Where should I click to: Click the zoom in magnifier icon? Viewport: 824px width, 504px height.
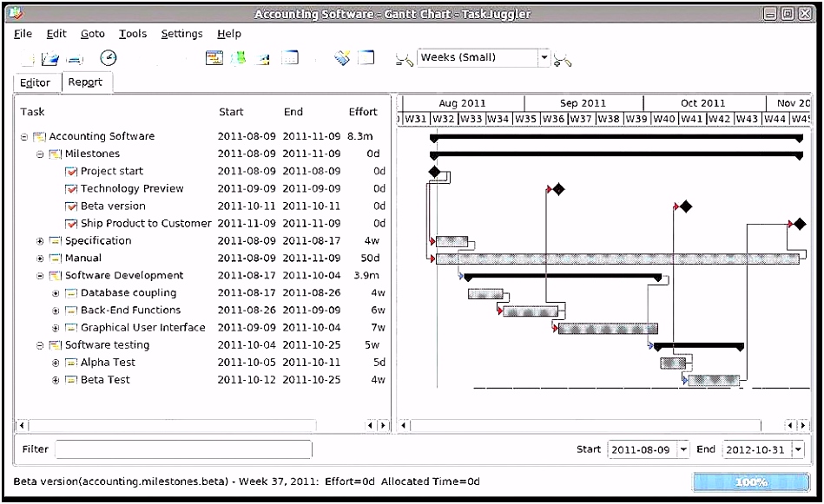click(563, 59)
